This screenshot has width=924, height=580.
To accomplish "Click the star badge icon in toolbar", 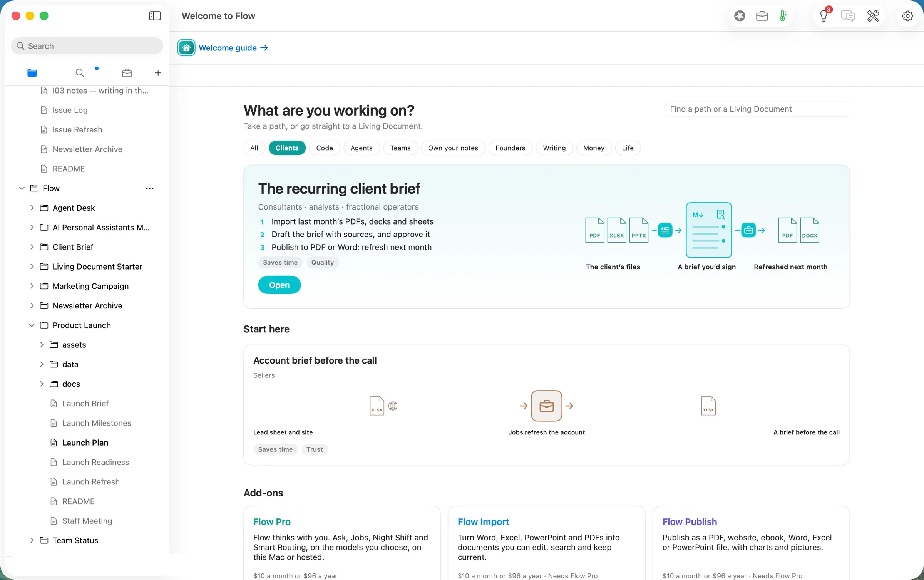I will (x=740, y=16).
